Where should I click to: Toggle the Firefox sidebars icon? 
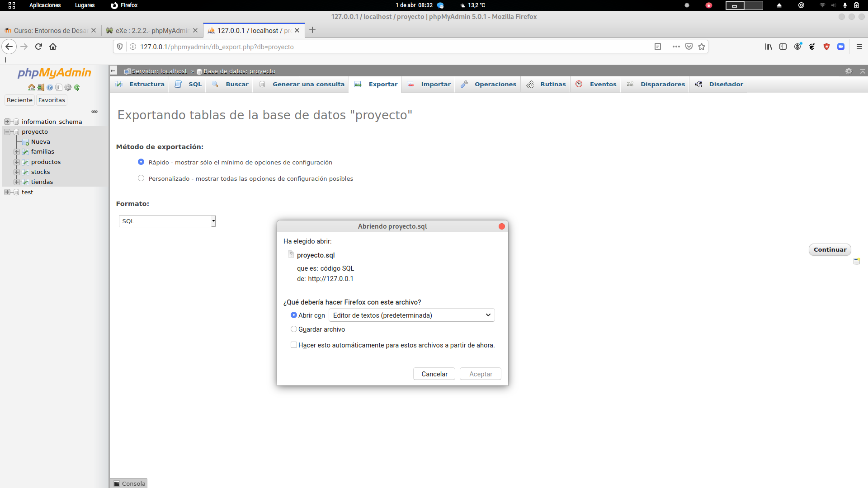click(x=783, y=47)
